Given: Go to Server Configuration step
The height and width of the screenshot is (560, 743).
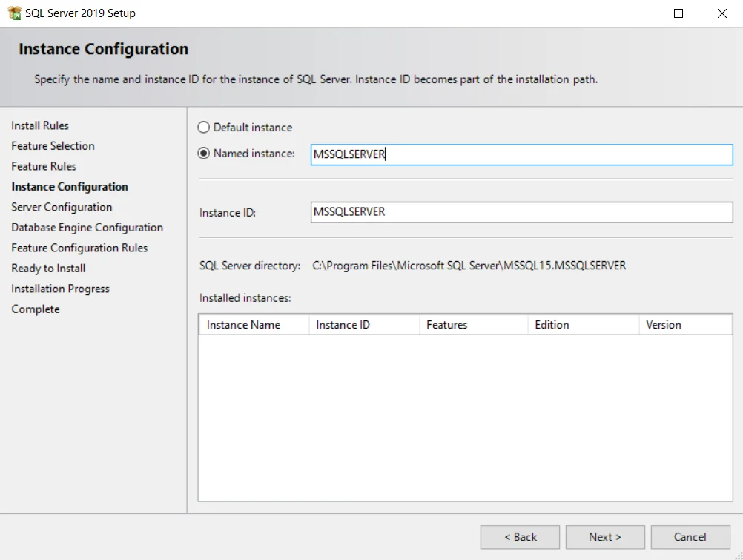Looking at the screenshot, I should (62, 207).
